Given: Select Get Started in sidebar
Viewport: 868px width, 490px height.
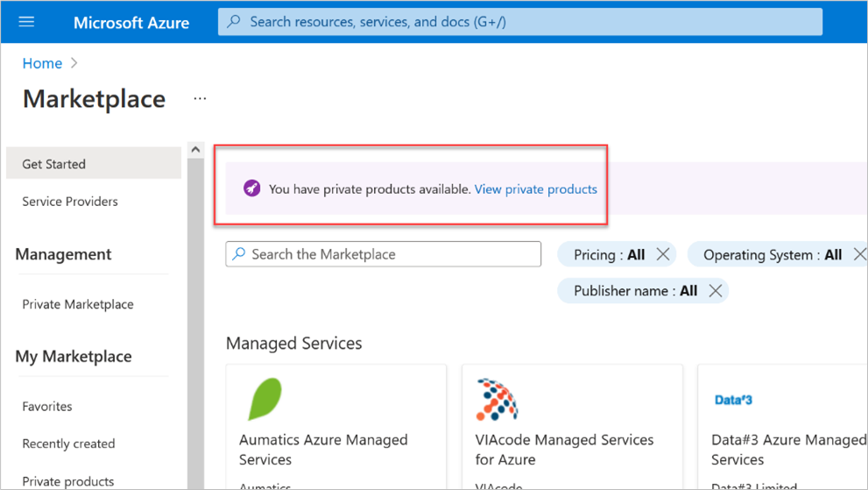Looking at the screenshot, I should click(x=54, y=164).
